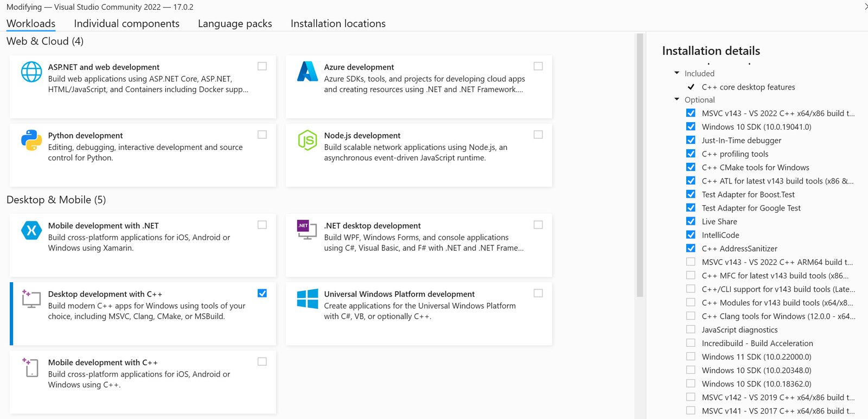This screenshot has width=868, height=419.
Task: Uncheck Live Share component
Action: click(691, 221)
